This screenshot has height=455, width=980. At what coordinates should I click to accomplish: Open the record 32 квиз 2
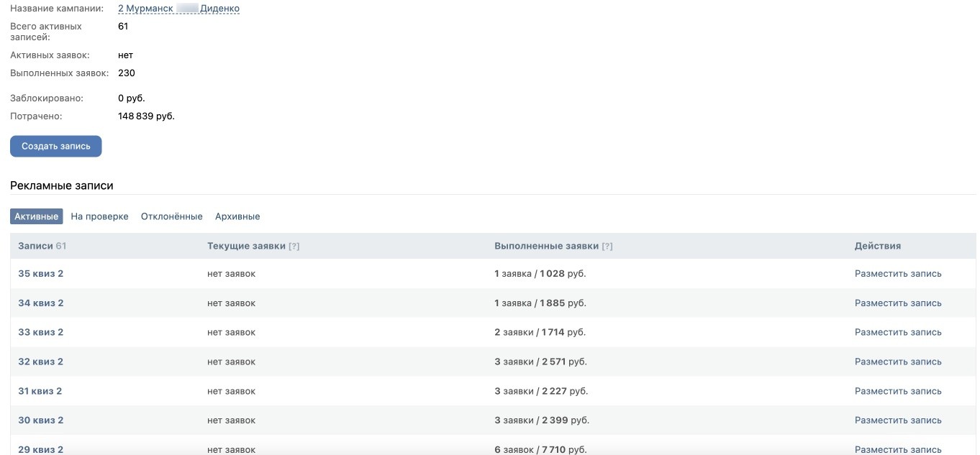tap(41, 362)
